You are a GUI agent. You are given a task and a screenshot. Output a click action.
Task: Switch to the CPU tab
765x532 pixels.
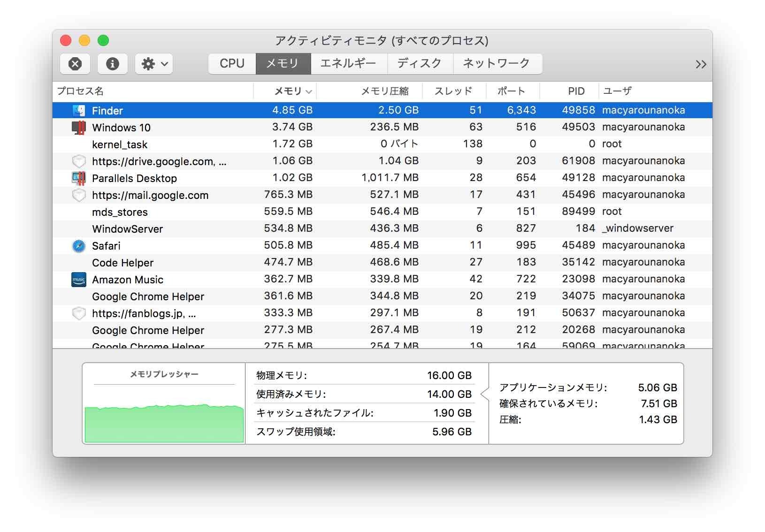point(232,63)
